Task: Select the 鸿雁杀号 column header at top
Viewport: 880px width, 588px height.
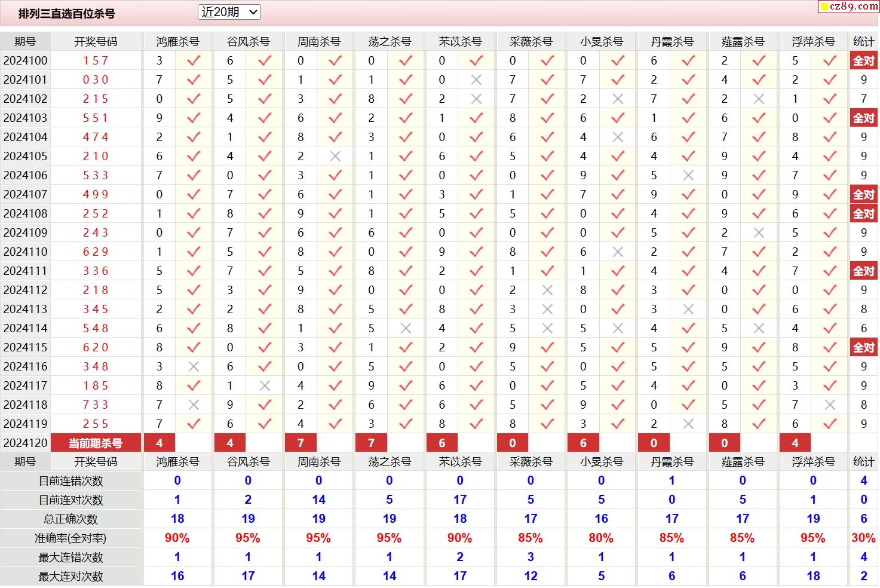Action: pyautogui.click(x=177, y=41)
